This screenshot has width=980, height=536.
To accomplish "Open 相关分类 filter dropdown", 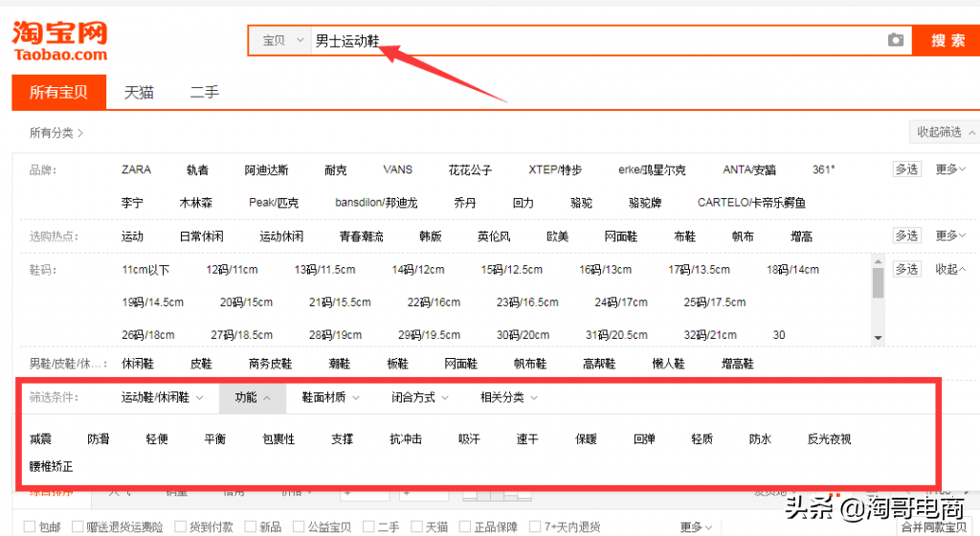I will point(509,397).
